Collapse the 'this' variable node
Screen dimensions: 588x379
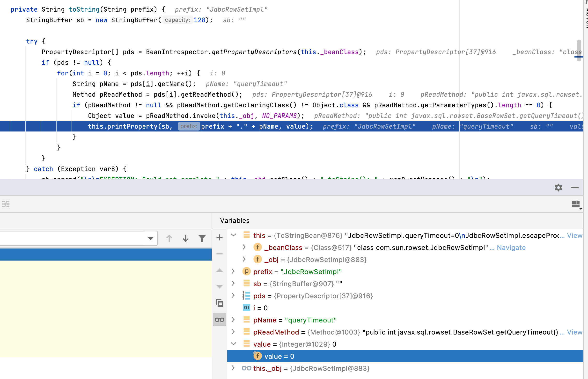pos(234,235)
